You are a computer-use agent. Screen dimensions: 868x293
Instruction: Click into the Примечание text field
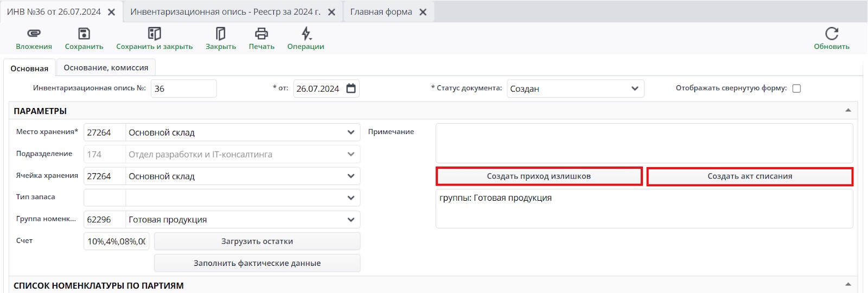pos(644,143)
